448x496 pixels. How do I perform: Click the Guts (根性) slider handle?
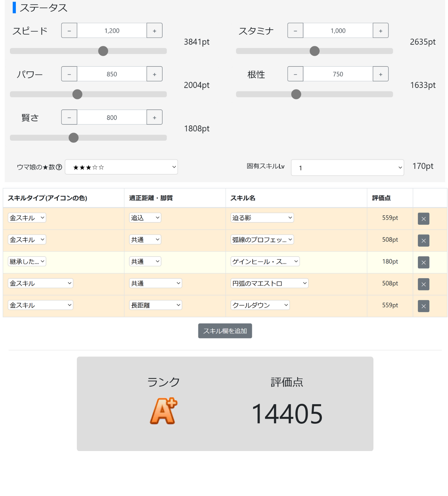(x=296, y=94)
